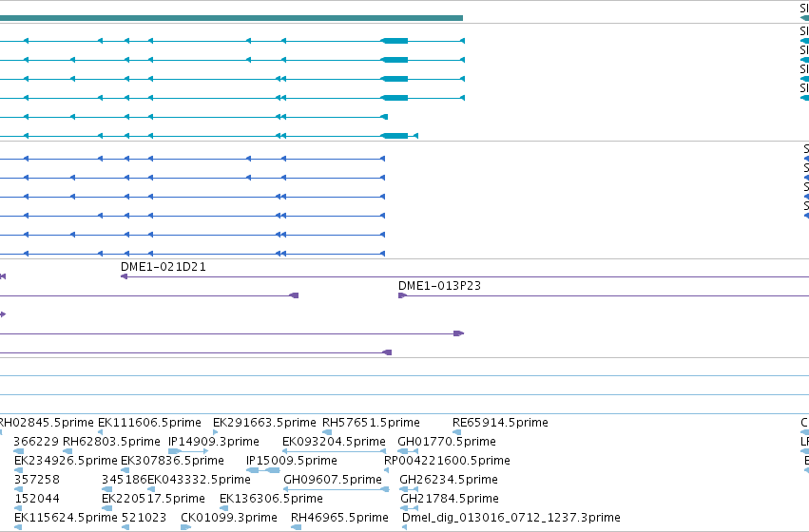This screenshot has width=809, height=532.
Task: Select the EK307836.5prime feature label
Action: tap(172, 461)
